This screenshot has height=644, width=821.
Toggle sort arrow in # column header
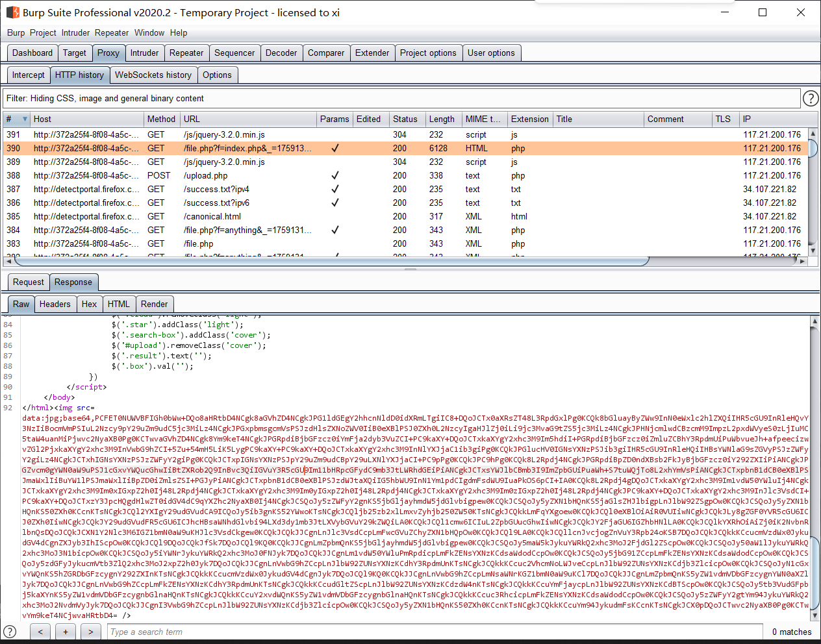click(x=25, y=119)
